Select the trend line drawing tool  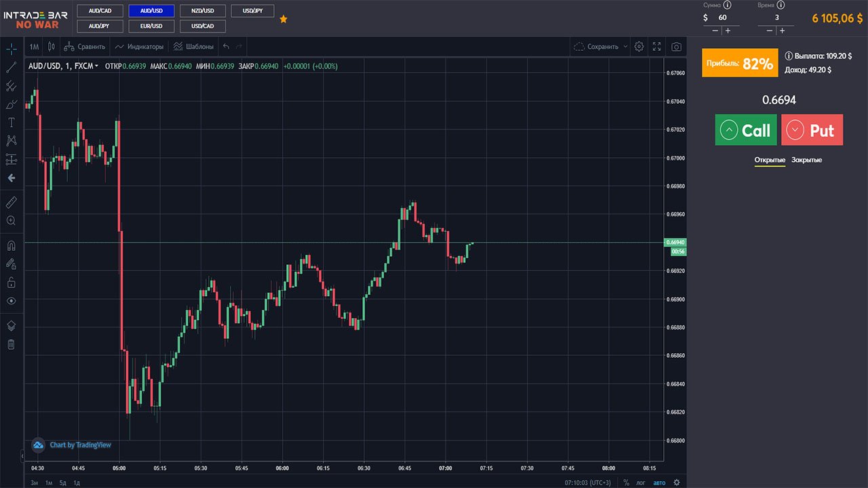[x=11, y=67]
